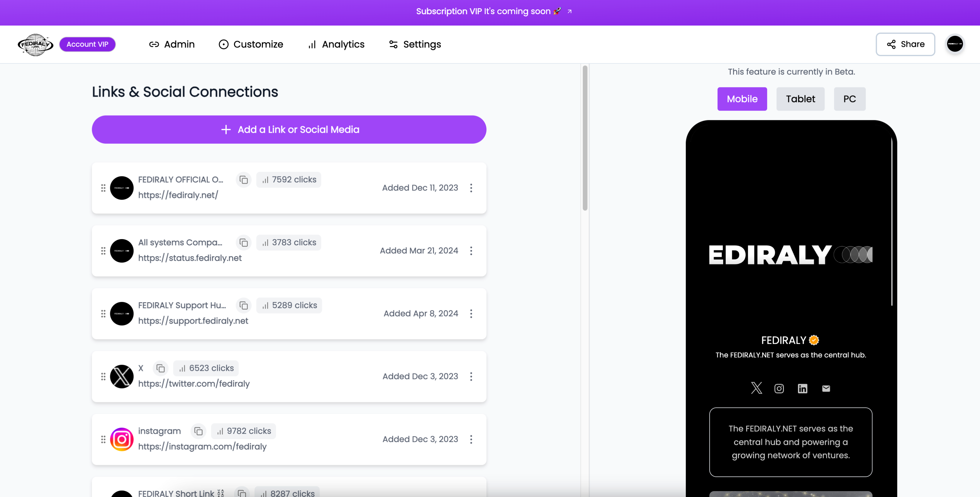Select the Tablet preview toggle

point(800,98)
